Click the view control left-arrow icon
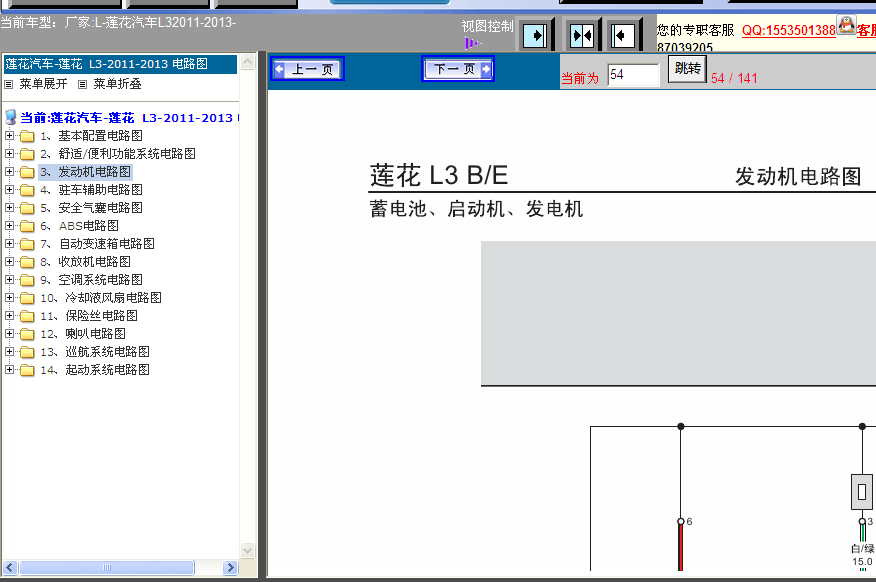The height and width of the screenshot is (582, 876). point(622,36)
